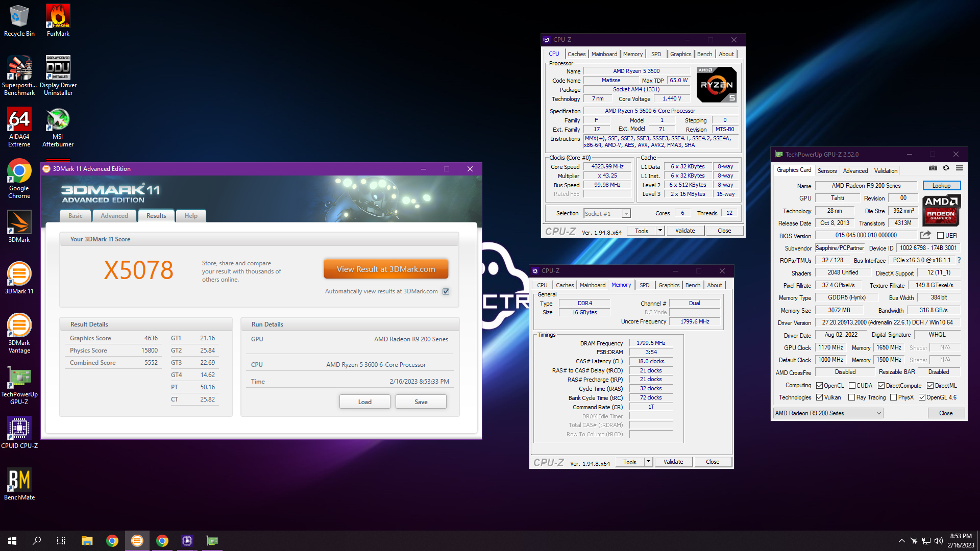Open Tools dropdown arrow in lower CPU-Z

[648, 462]
